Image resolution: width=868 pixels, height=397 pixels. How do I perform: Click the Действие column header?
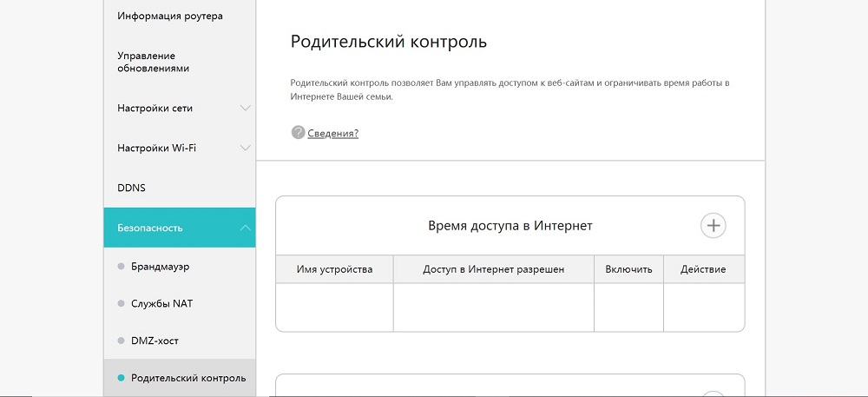[x=704, y=269]
